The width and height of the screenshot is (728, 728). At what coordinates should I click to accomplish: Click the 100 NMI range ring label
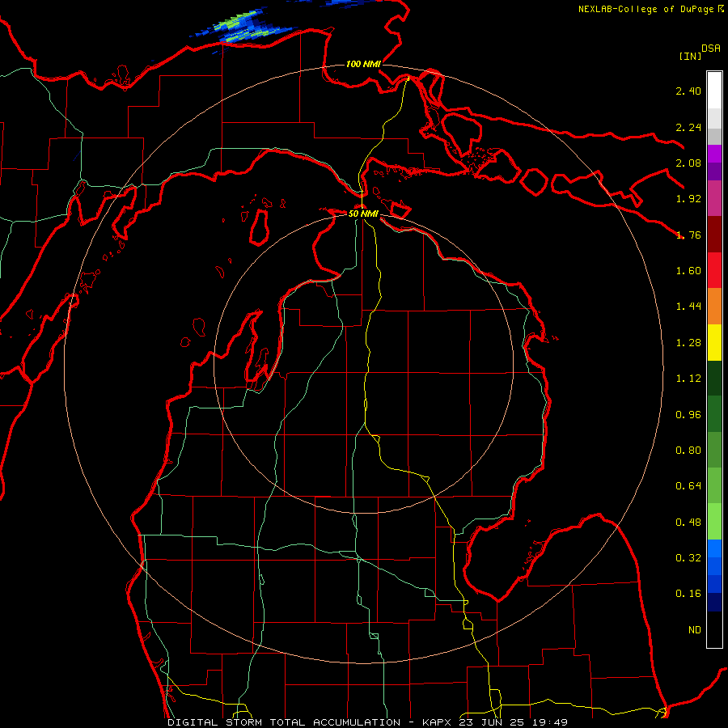click(363, 64)
